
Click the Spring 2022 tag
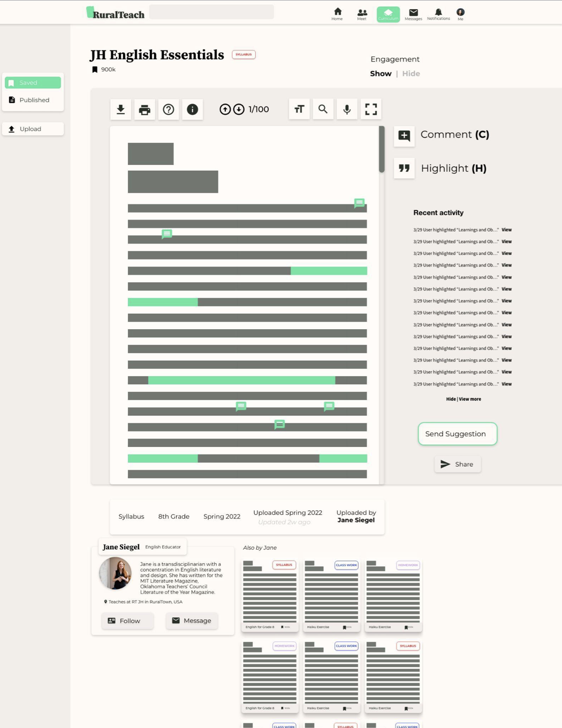[222, 517]
